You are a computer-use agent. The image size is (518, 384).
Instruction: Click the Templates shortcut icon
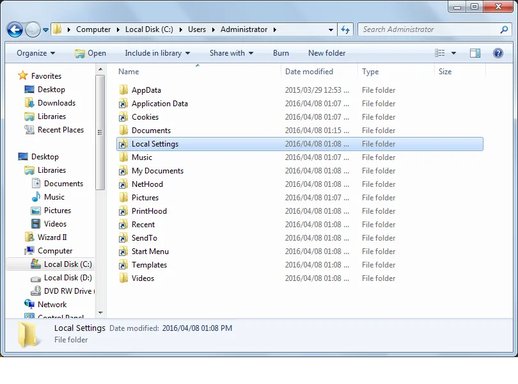[x=123, y=265]
